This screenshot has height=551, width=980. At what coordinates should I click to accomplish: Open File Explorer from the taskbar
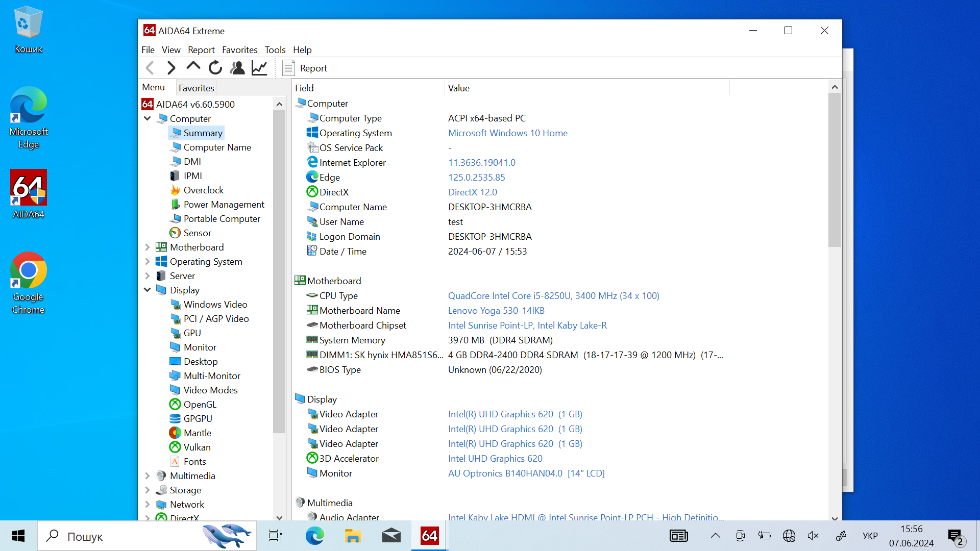(x=353, y=536)
